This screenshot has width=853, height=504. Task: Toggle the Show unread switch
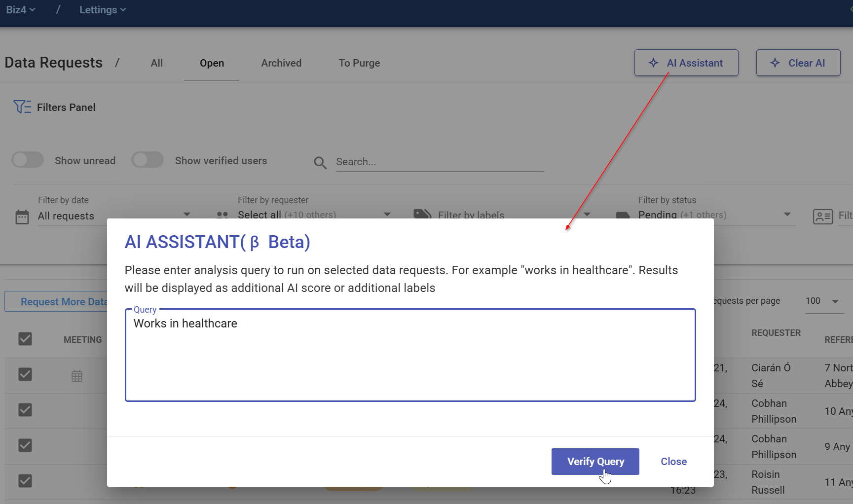(28, 160)
